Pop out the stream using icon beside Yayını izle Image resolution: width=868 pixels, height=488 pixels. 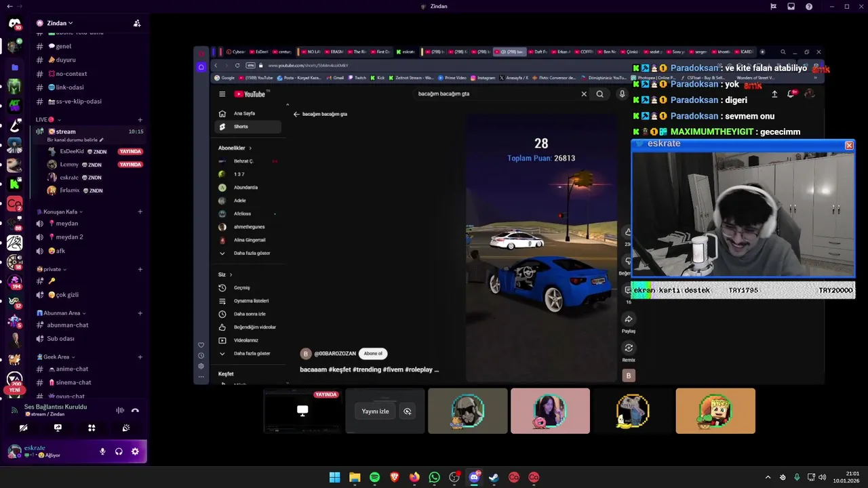407,411
